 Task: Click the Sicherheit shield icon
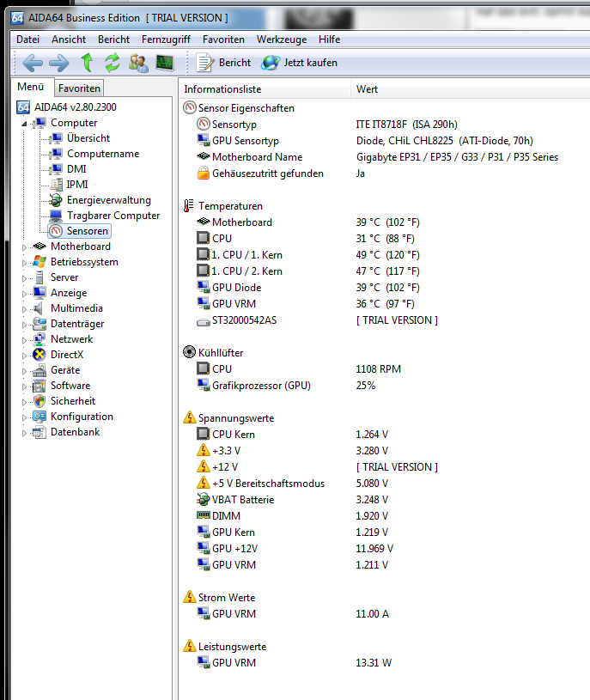40,401
